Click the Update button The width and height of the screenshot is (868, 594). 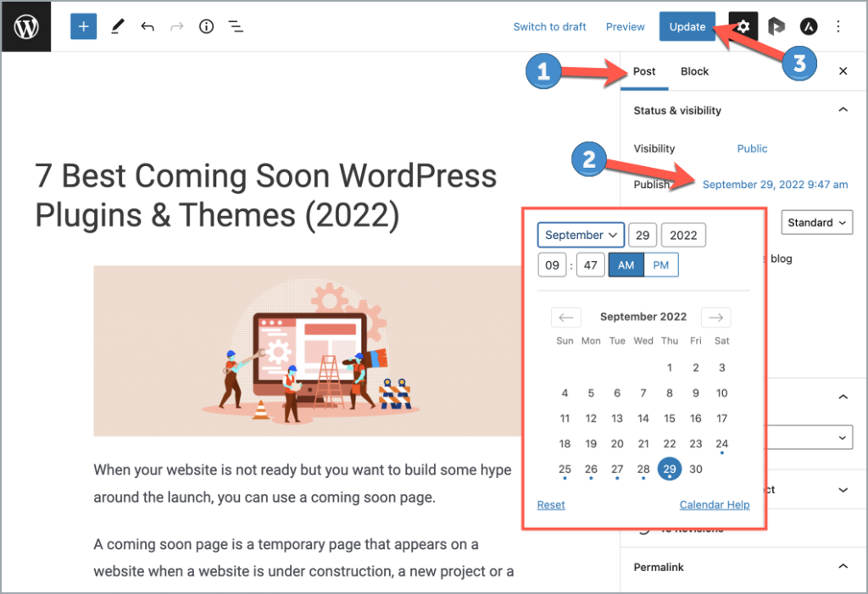pos(687,26)
